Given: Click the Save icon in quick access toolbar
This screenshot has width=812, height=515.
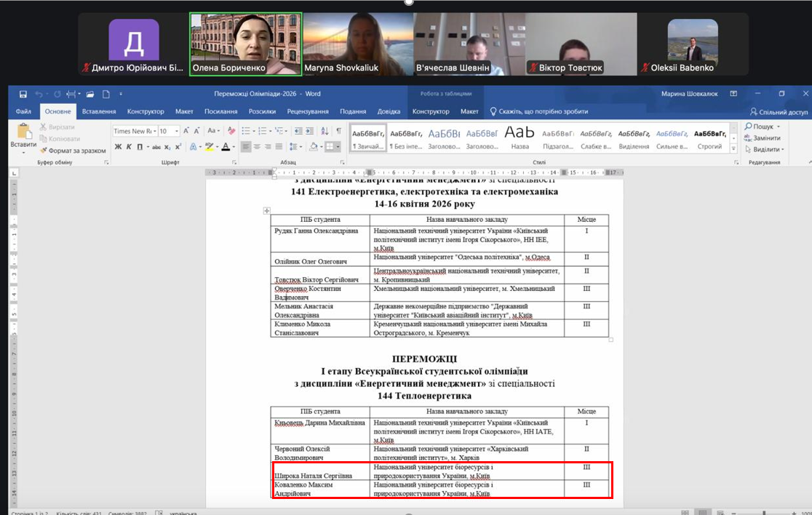Looking at the screenshot, I should click(23, 94).
